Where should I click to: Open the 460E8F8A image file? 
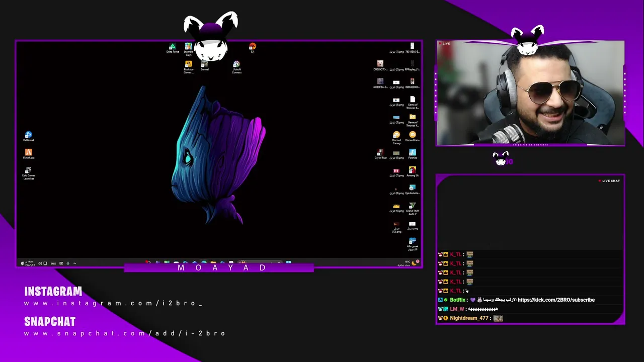coord(380,83)
